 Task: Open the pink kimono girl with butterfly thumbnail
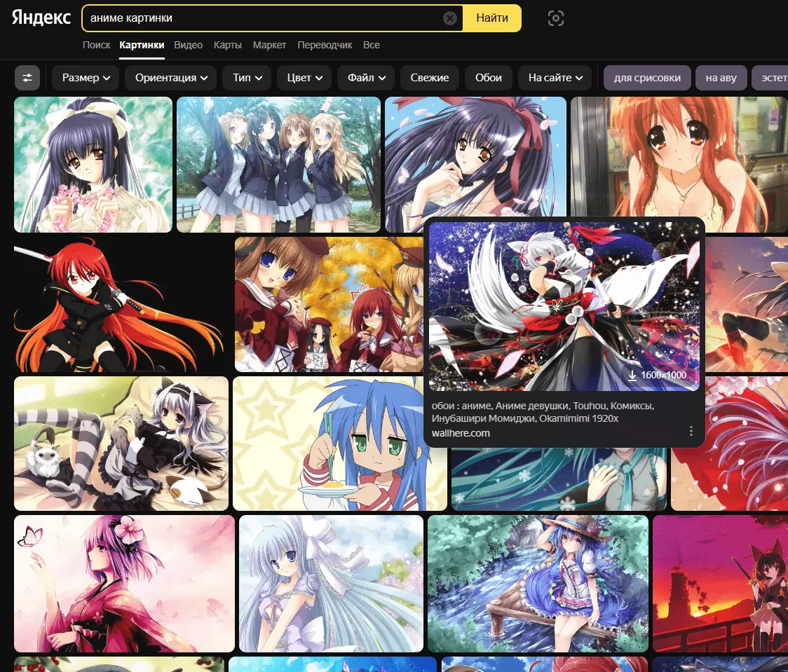point(124,584)
